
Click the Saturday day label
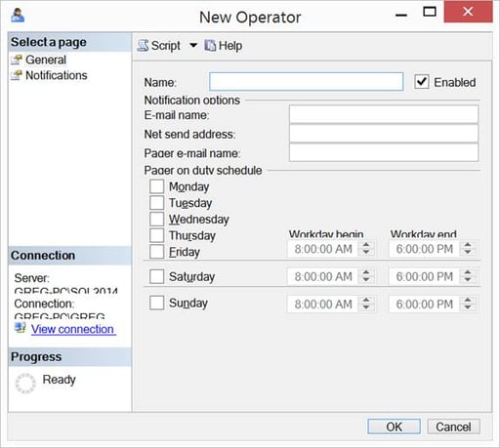(191, 277)
